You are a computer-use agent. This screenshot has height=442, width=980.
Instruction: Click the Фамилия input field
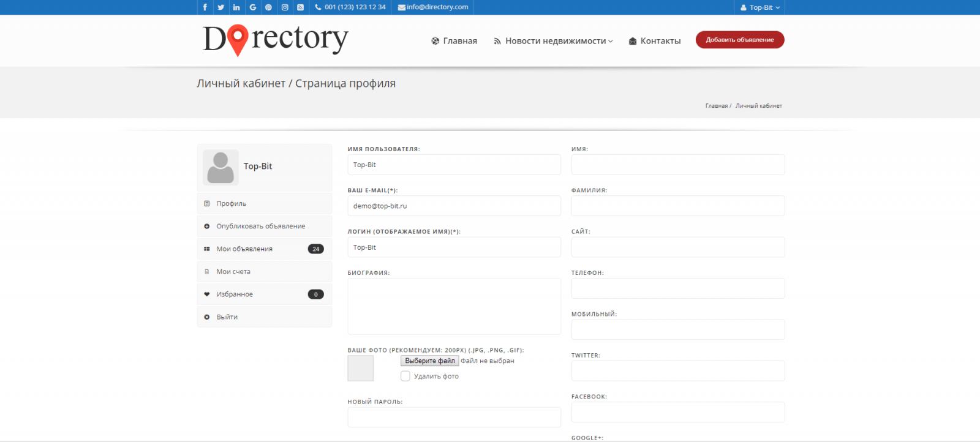pyautogui.click(x=678, y=206)
